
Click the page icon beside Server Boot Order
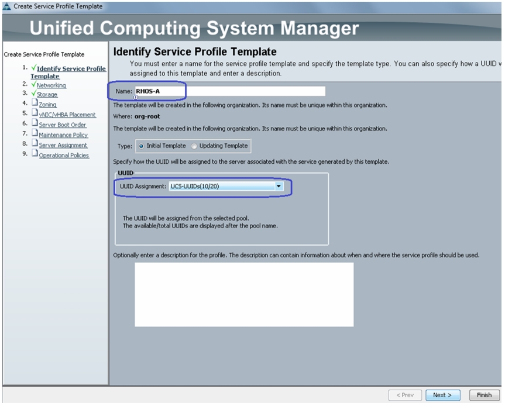click(35, 123)
